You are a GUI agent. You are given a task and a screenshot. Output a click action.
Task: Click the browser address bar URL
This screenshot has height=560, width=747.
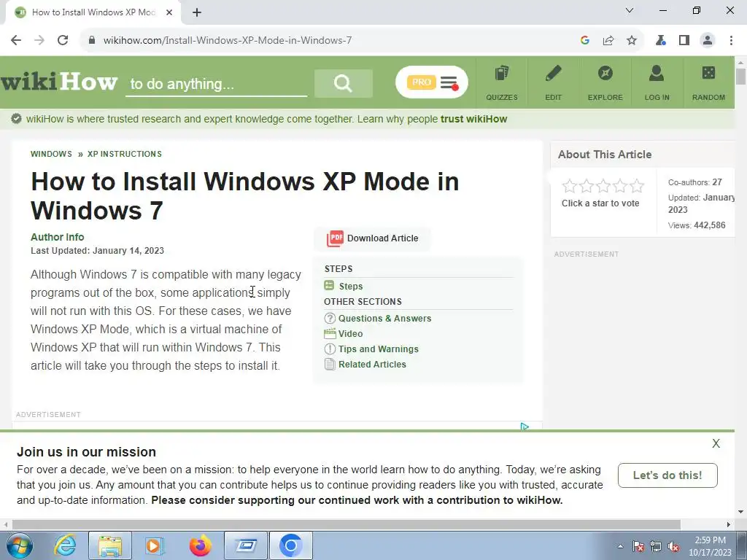coord(228,41)
